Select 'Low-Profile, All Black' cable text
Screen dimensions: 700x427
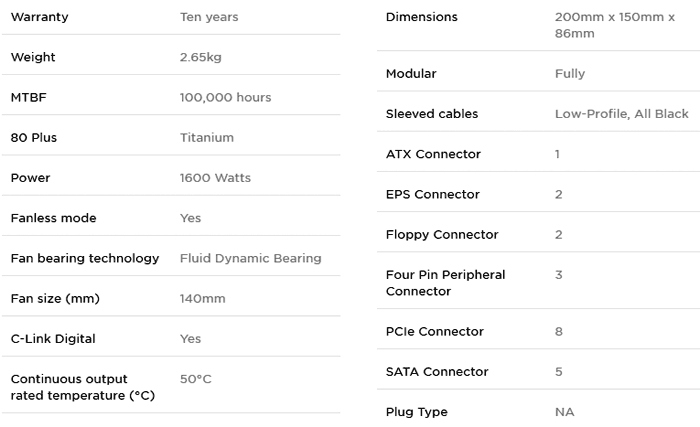tap(621, 114)
